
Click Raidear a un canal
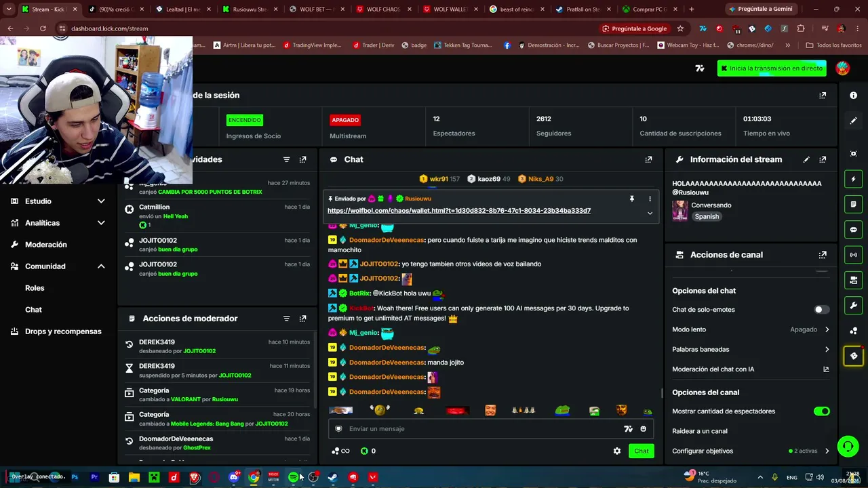[x=700, y=431]
